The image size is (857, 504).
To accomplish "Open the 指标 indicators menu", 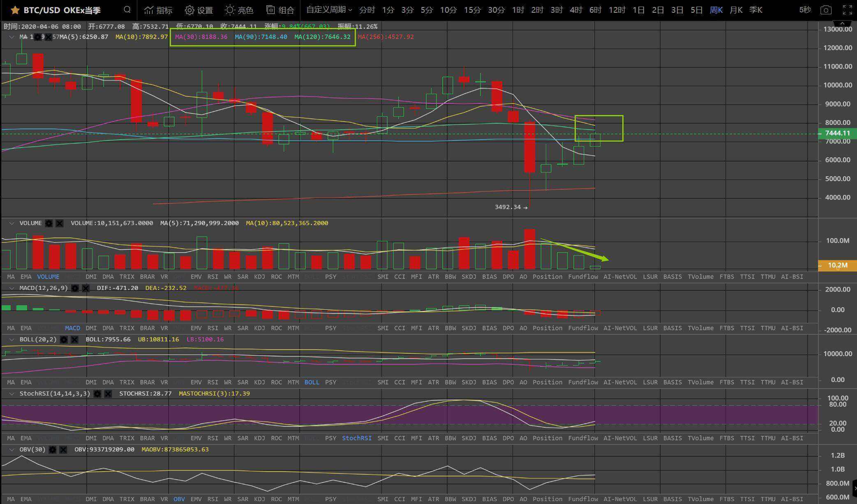I will [x=158, y=10].
